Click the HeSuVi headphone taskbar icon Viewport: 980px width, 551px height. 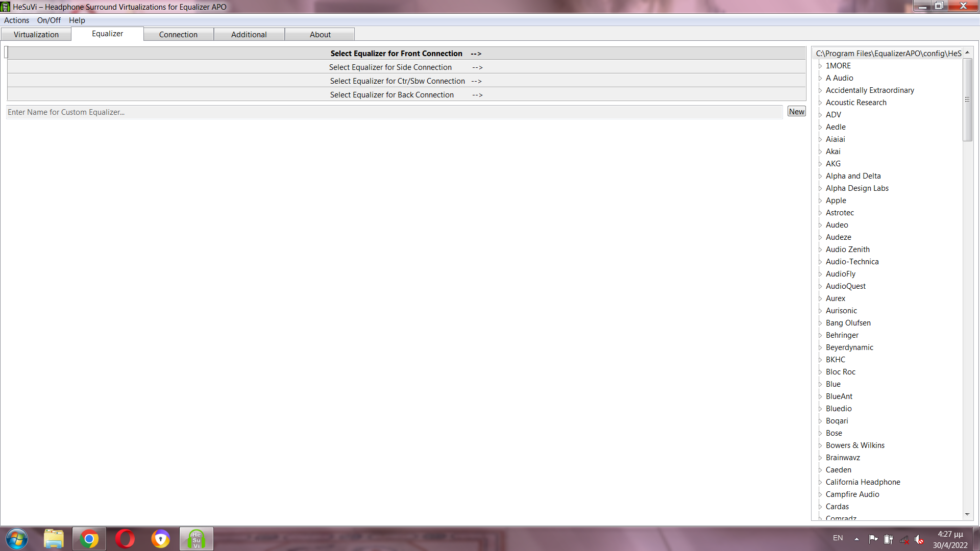(x=196, y=539)
